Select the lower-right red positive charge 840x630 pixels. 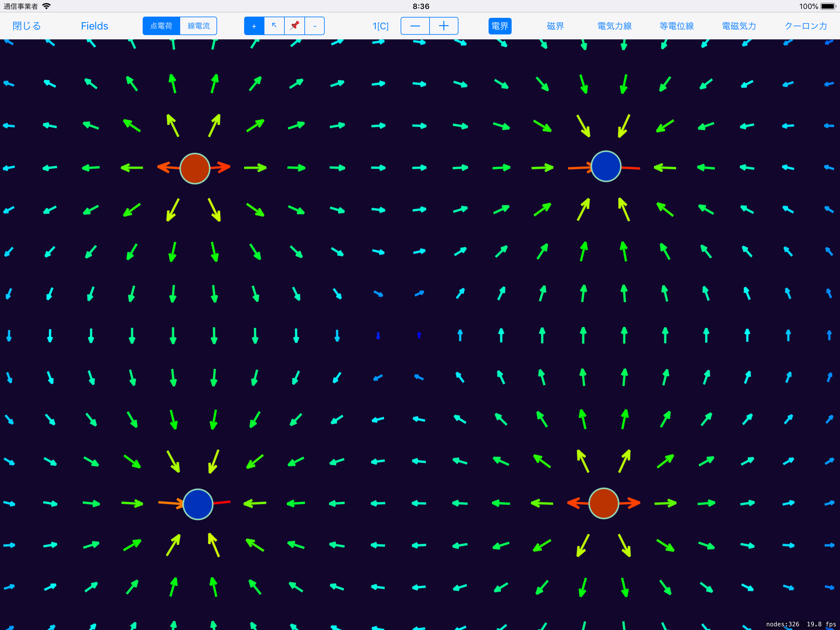coord(604,503)
